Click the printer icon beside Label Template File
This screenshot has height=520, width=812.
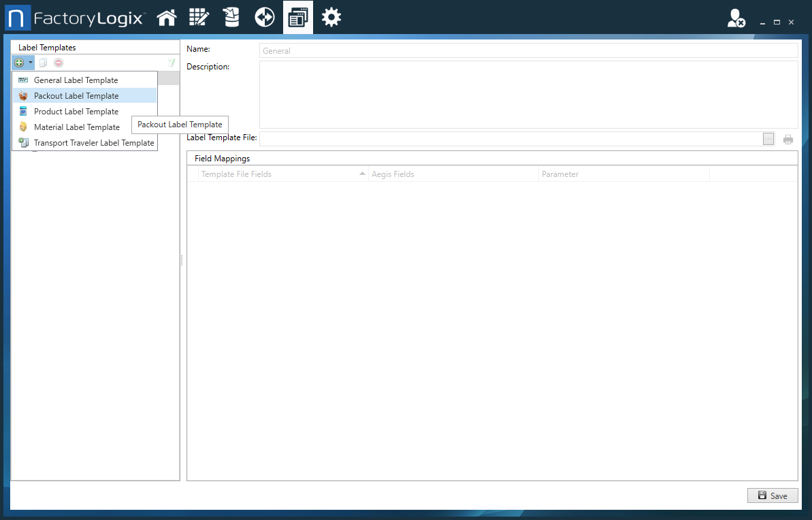pos(788,138)
